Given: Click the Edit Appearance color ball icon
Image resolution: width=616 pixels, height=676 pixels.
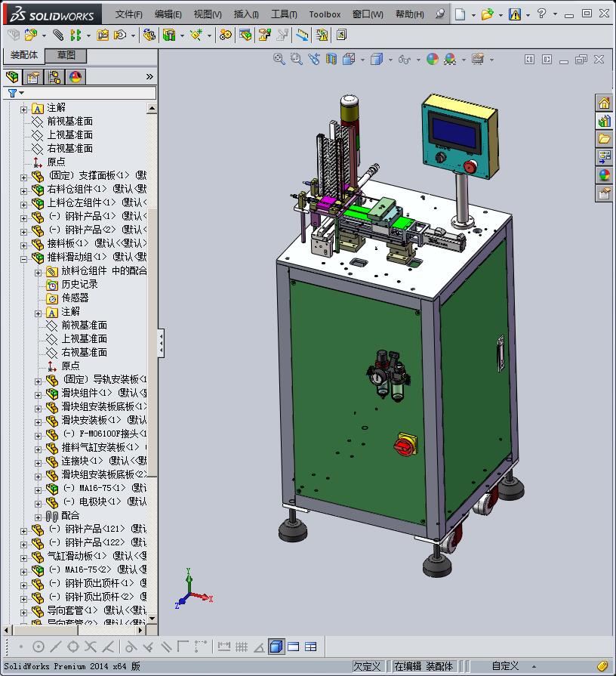Looking at the screenshot, I should 433,59.
